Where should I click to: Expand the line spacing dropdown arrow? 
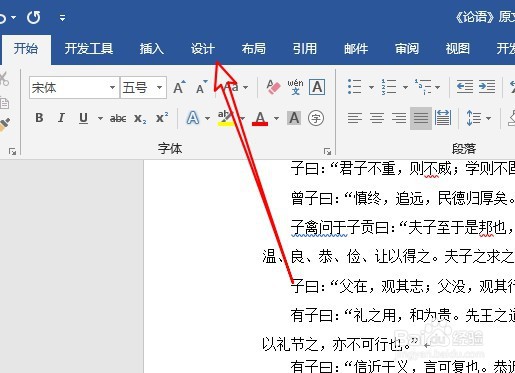tap(488, 118)
